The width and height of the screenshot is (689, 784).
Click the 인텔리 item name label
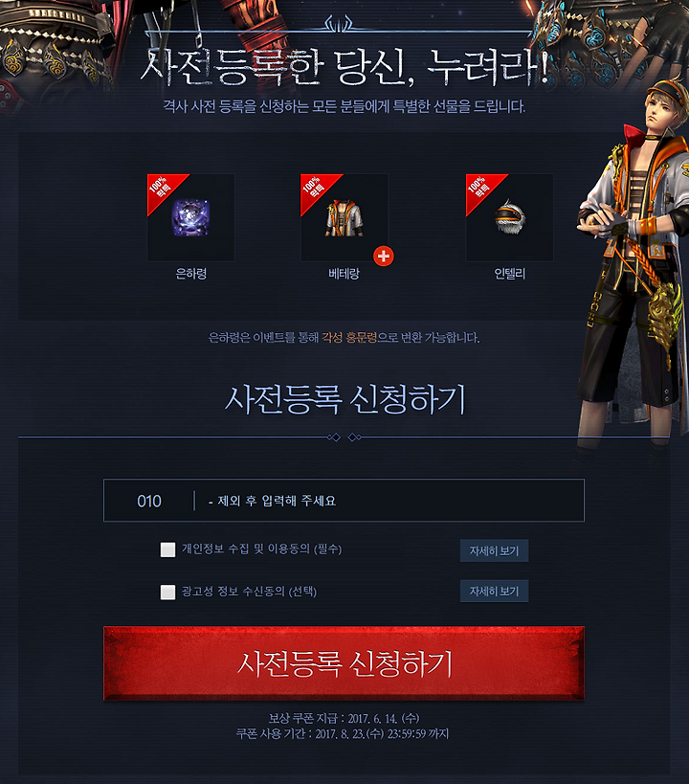pos(509,274)
